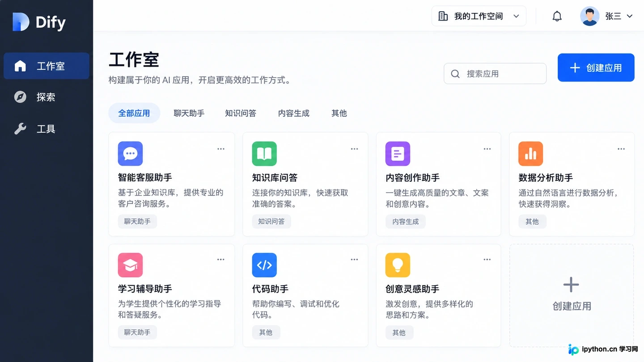644x362 pixels.
Task: Expand the 张三 account menu chevron
Action: tap(630, 17)
